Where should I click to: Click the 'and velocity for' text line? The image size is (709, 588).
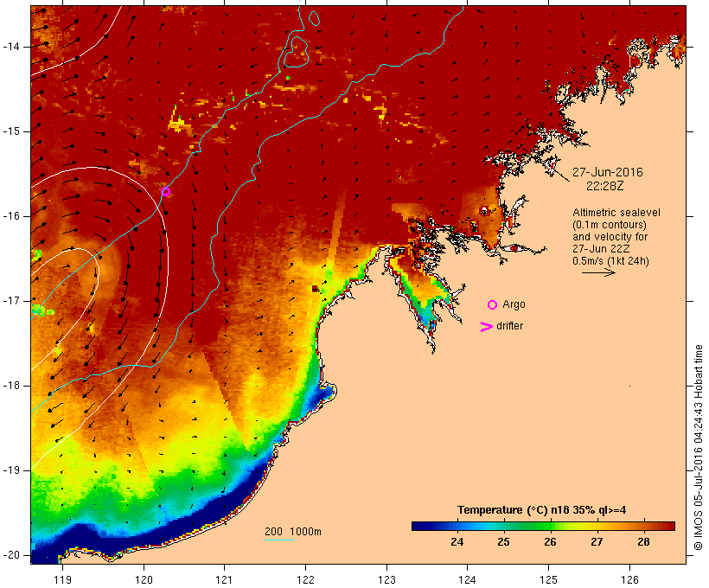click(610, 237)
